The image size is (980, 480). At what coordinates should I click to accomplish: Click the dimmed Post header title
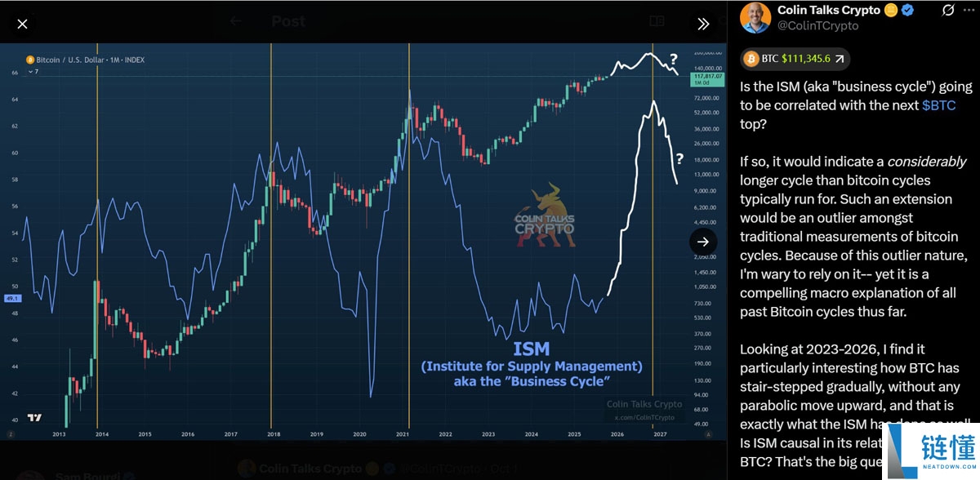289,22
